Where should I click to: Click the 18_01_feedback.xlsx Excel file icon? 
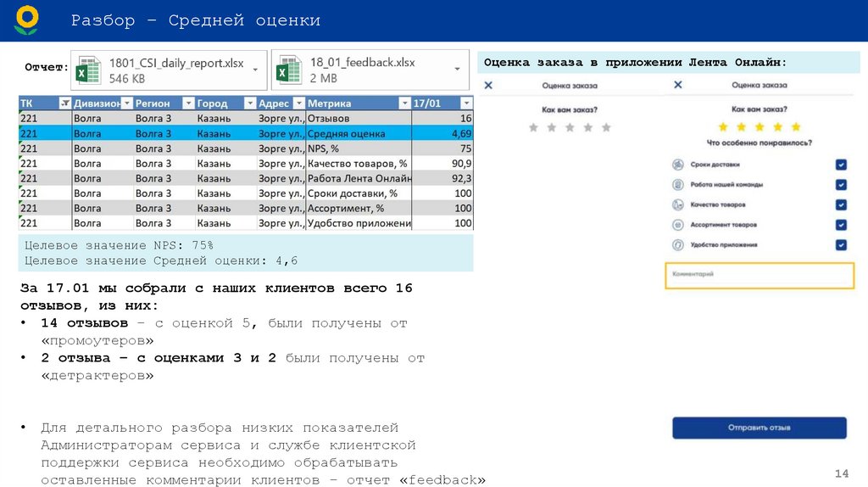pyautogui.click(x=290, y=70)
